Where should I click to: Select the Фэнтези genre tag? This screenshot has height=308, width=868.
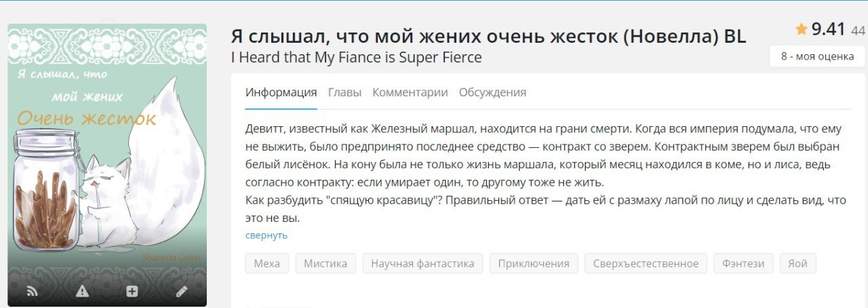tap(743, 263)
